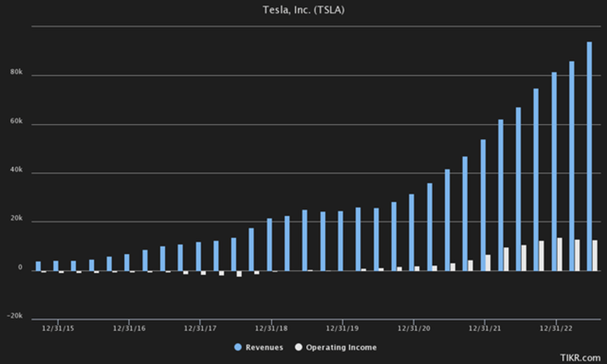Image resolution: width=607 pixels, height=364 pixels.
Task: Toggle the Operating Income legend label
Action: (341, 347)
